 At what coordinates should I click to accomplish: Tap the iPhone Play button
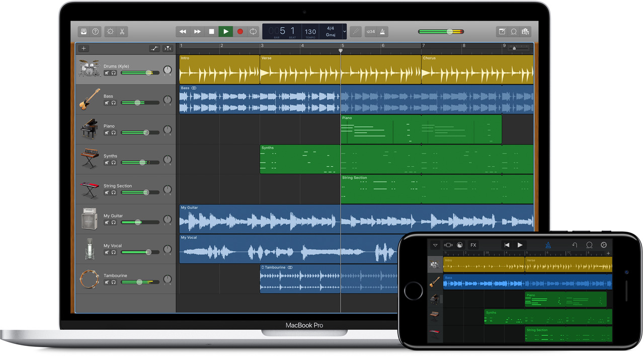520,245
